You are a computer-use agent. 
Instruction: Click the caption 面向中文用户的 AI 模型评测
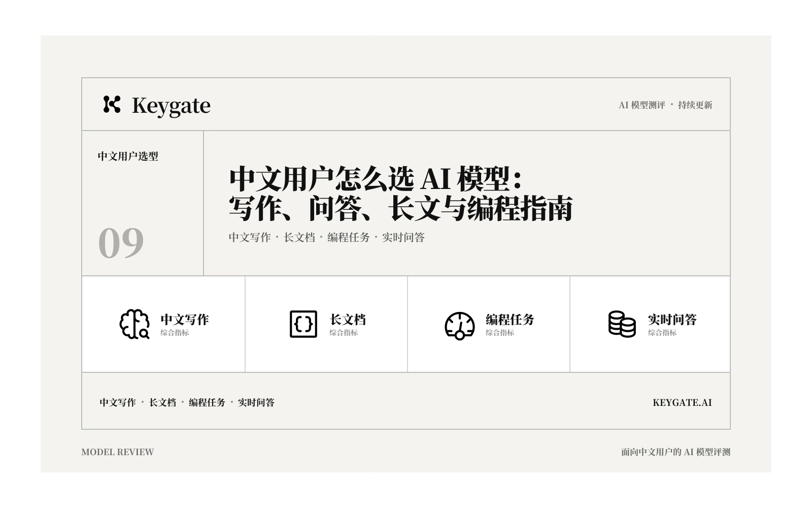click(676, 452)
